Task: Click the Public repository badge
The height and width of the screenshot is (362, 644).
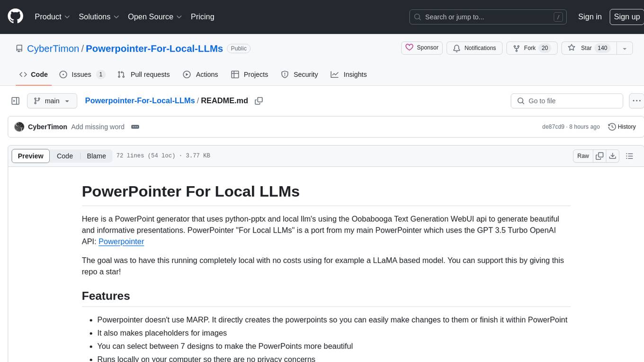Action: point(239,48)
